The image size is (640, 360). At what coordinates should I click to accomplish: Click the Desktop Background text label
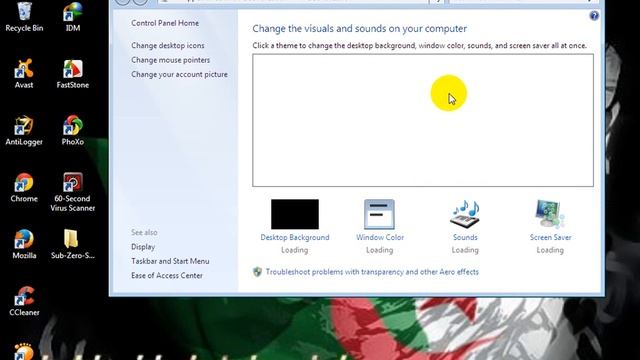click(x=295, y=237)
